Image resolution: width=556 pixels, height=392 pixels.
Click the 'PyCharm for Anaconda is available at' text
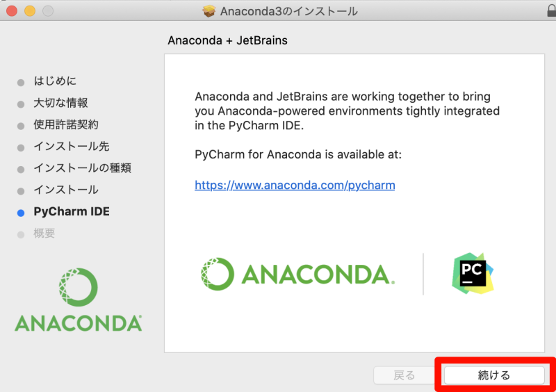coord(298,155)
